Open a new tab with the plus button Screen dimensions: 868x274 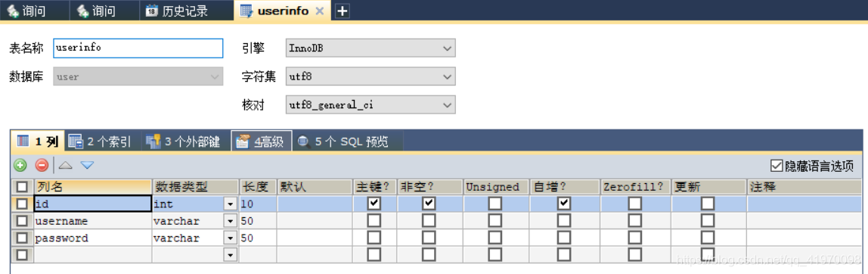point(343,11)
